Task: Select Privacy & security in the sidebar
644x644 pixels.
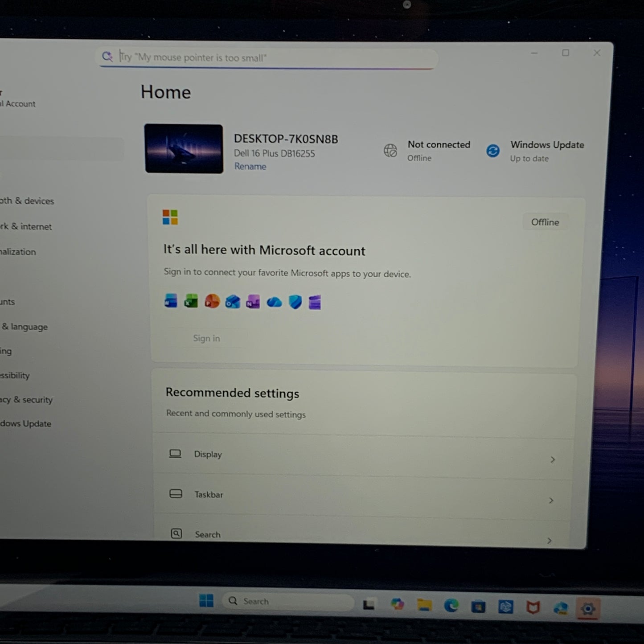Action: pyautogui.click(x=26, y=400)
